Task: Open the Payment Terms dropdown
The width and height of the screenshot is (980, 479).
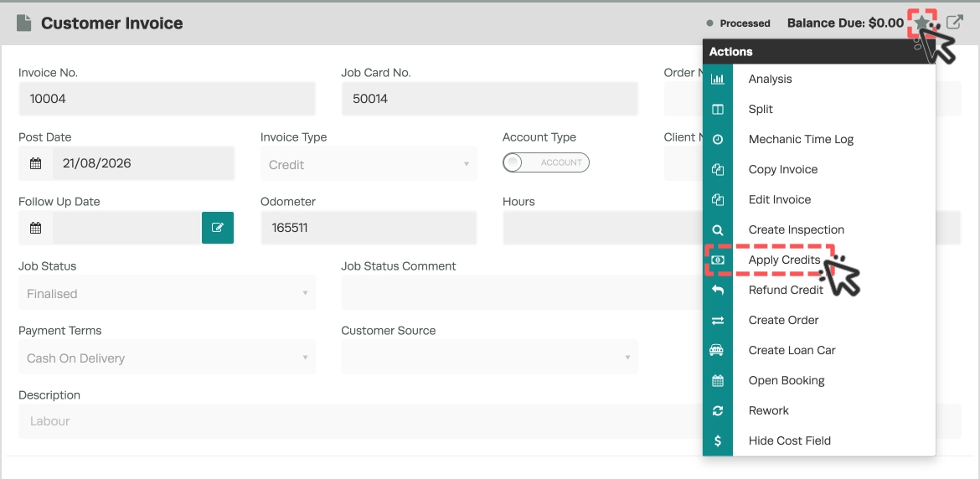Action: click(x=167, y=358)
